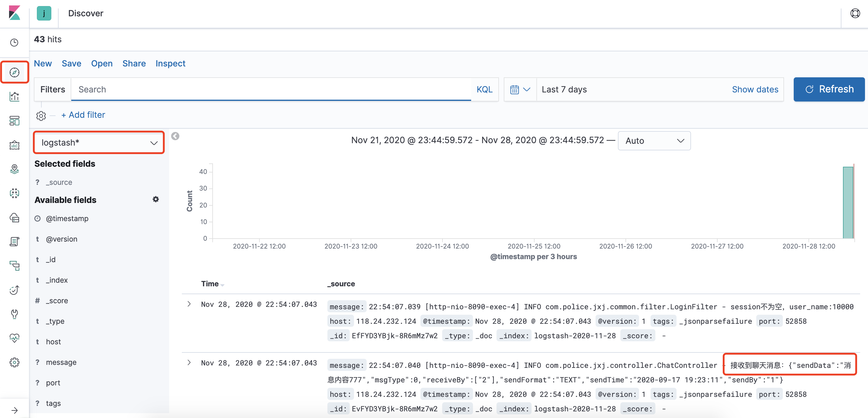The image size is (868, 418).
Task: Open the Inspect menu item
Action: pos(170,63)
